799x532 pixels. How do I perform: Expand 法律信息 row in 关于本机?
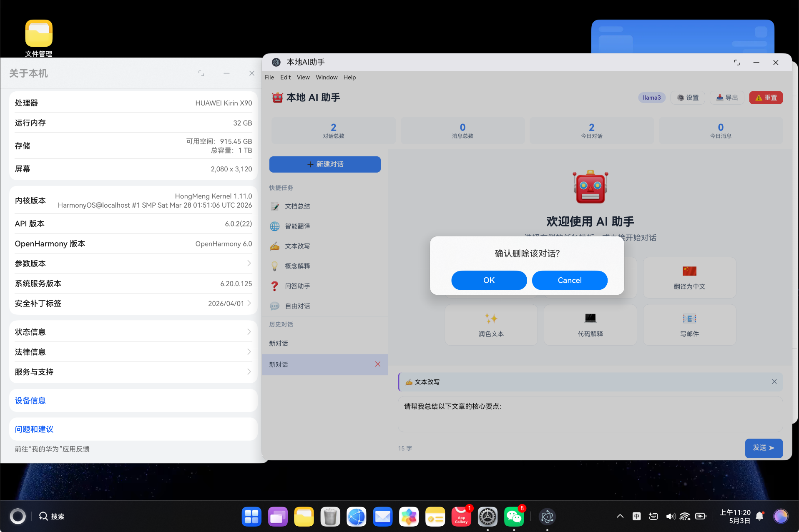click(x=133, y=352)
